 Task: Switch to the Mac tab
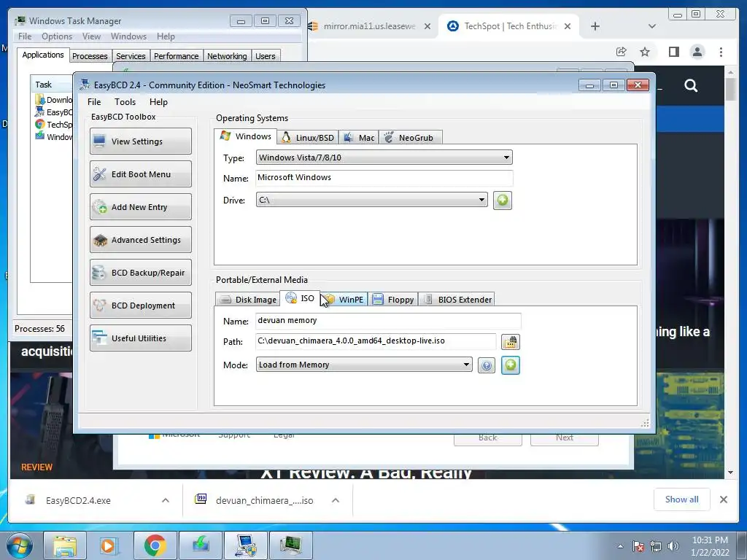(x=359, y=138)
